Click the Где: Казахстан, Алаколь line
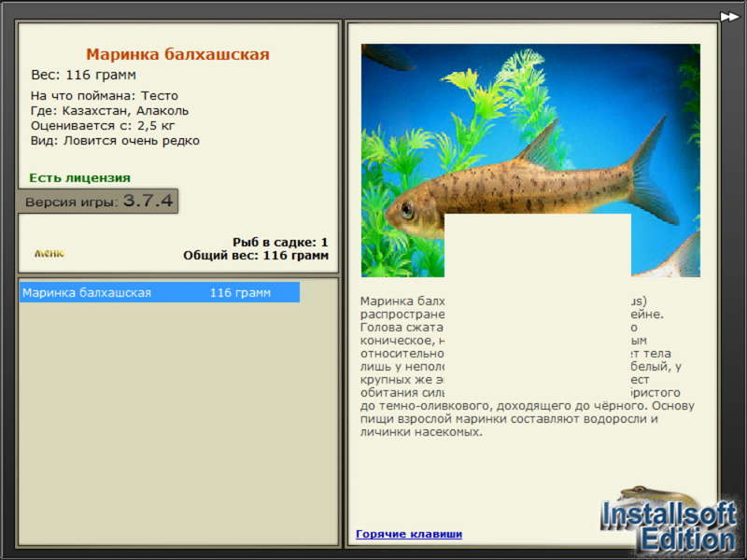 [x=109, y=111]
